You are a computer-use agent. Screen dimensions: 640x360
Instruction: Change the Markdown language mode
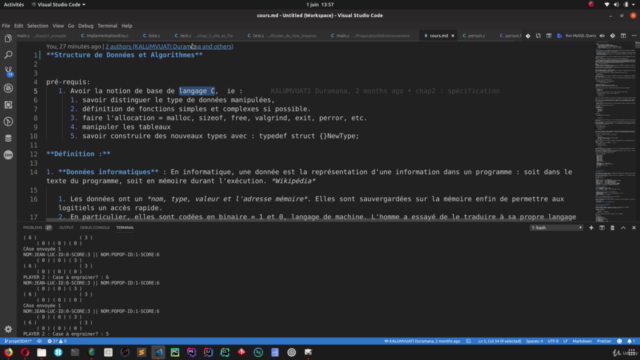pyautogui.click(x=582, y=341)
